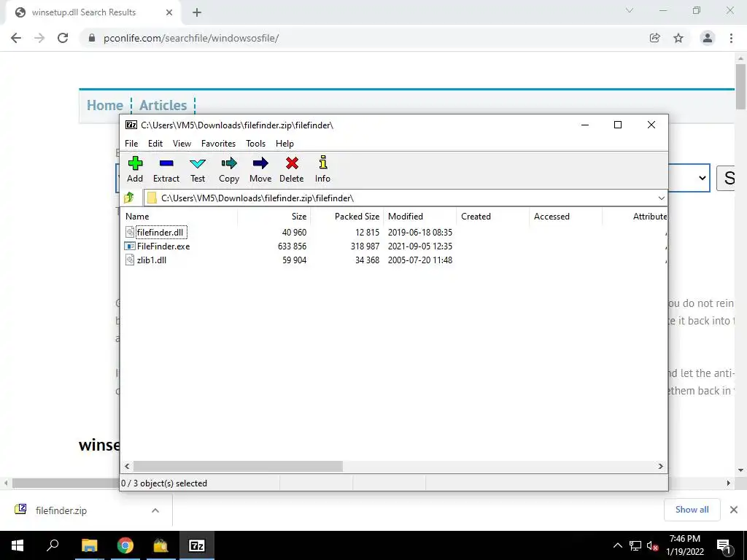Sort by the Packed Size column

[x=347, y=216]
